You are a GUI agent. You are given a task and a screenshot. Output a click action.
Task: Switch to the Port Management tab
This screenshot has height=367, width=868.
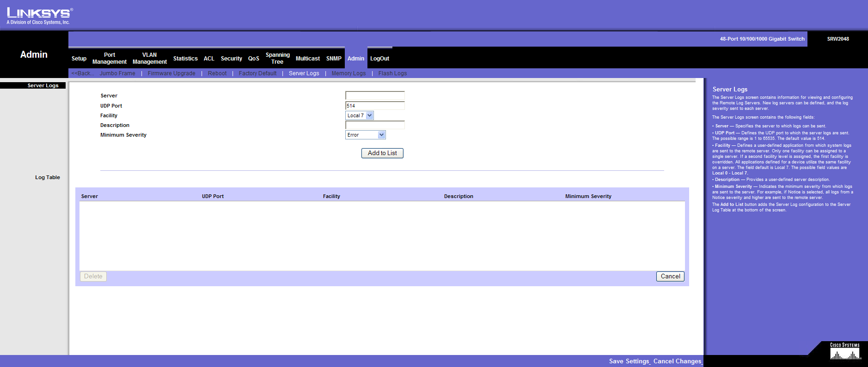click(110, 58)
